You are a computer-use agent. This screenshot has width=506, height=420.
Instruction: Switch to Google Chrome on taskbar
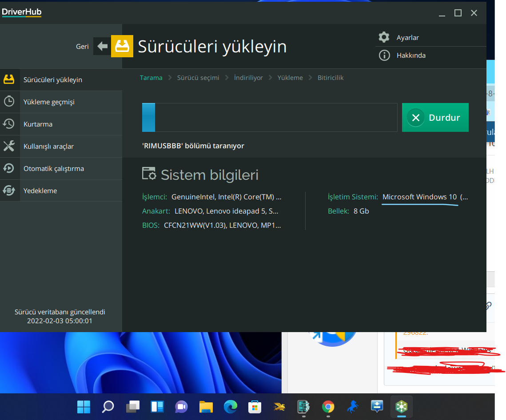tap(328, 407)
